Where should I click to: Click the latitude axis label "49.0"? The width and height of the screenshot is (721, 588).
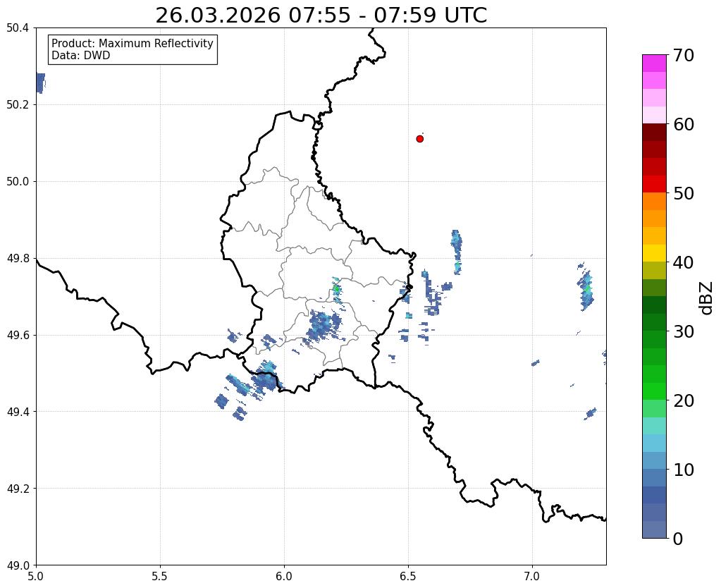click(x=18, y=565)
